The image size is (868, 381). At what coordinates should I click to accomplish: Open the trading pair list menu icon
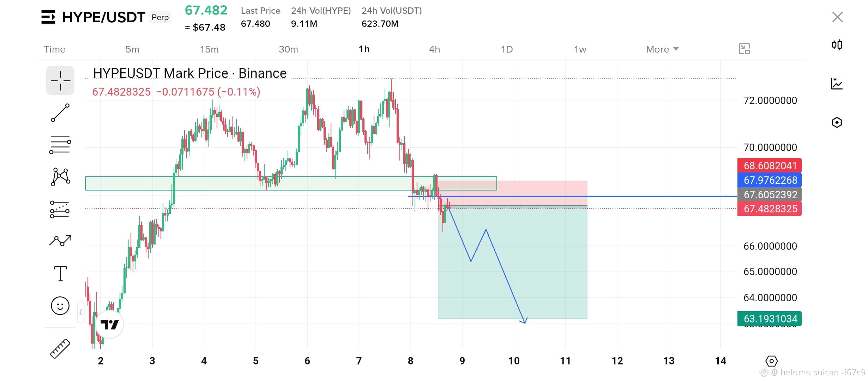tap(48, 17)
